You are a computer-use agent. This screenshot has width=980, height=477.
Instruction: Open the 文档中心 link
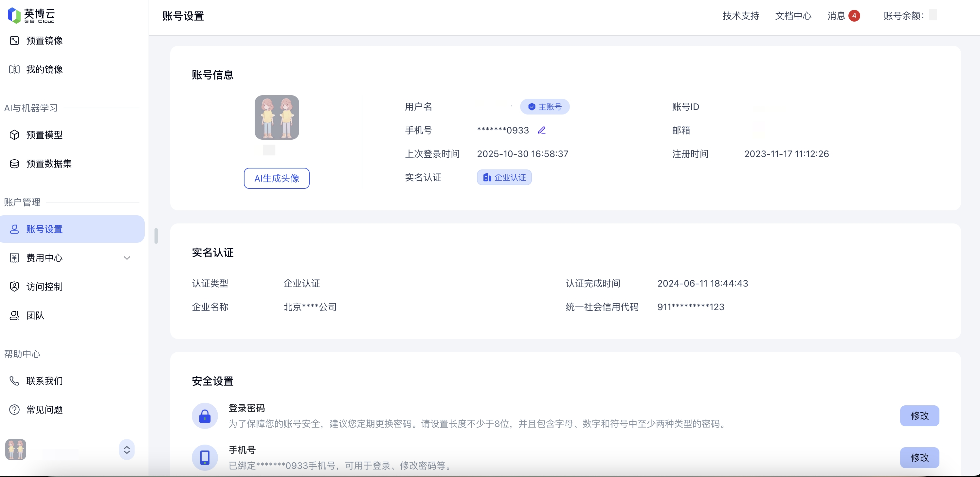(793, 16)
